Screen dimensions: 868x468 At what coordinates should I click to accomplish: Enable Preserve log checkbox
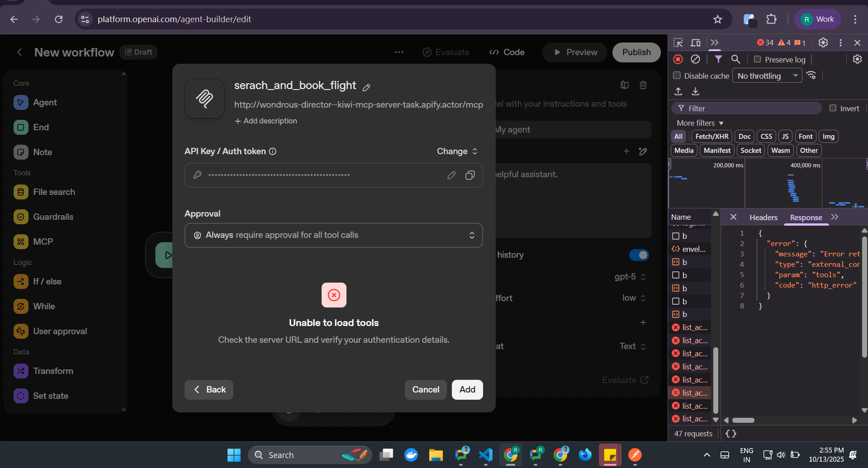(757, 59)
